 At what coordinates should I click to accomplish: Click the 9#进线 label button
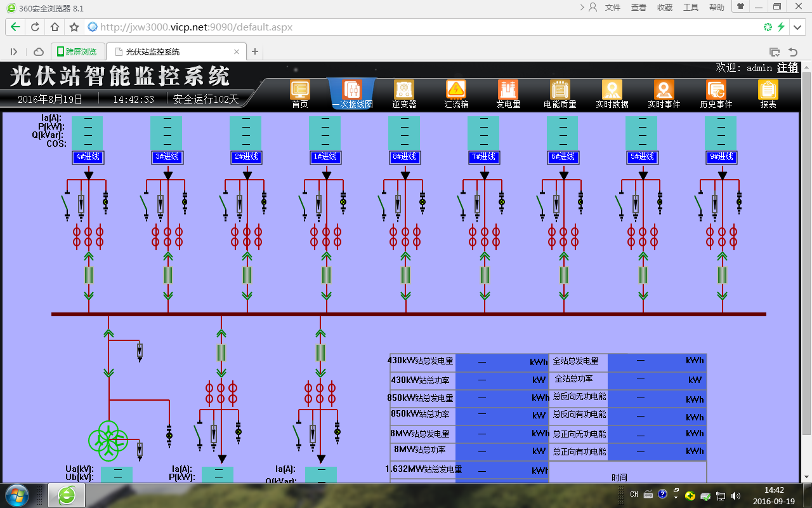pyautogui.click(x=723, y=157)
